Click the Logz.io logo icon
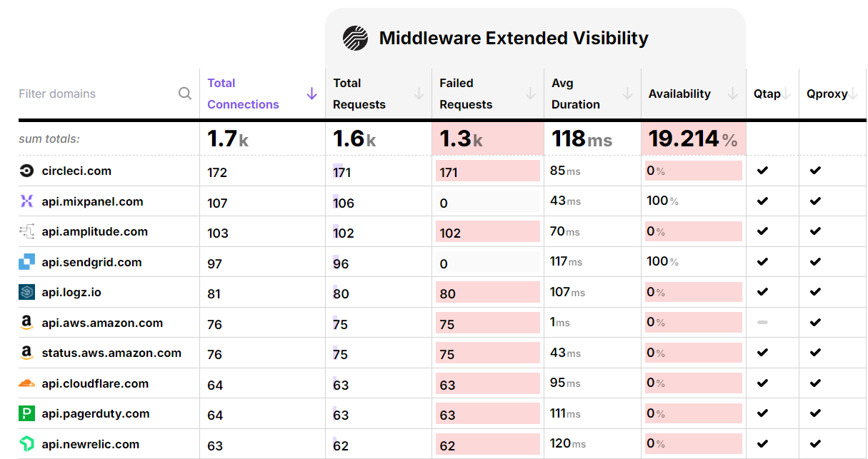 26,292
